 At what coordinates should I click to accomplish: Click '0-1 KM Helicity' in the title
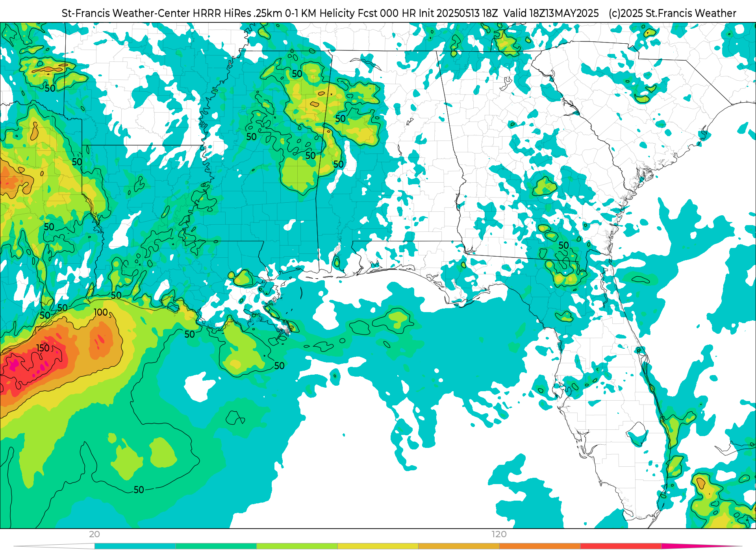pyautogui.click(x=320, y=13)
